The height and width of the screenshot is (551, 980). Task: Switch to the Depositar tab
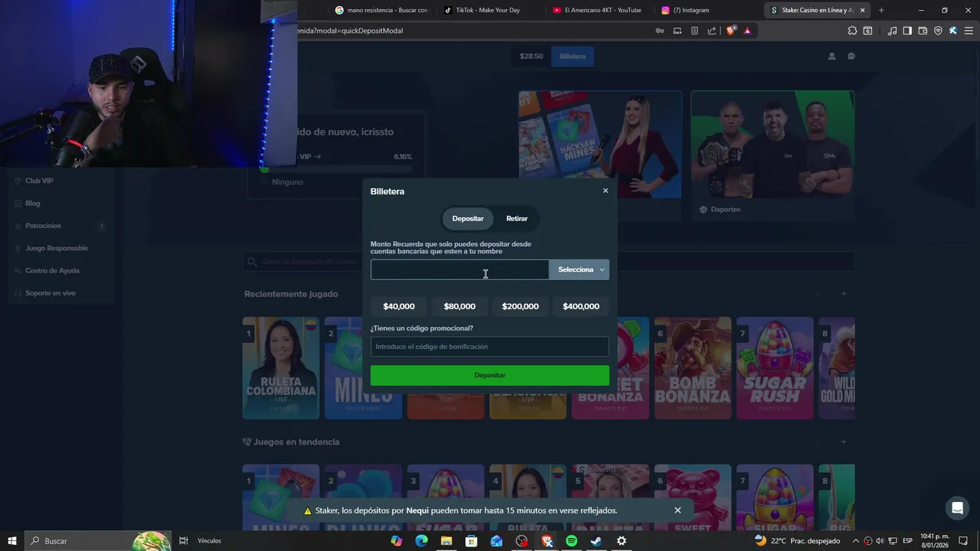click(468, 219)
